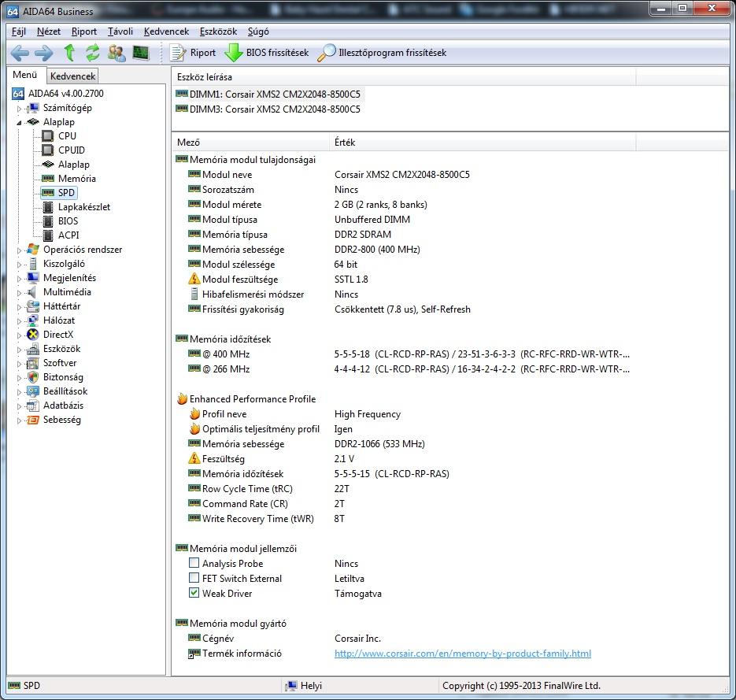Click the Profil neve flame icon

click(194, 413)
